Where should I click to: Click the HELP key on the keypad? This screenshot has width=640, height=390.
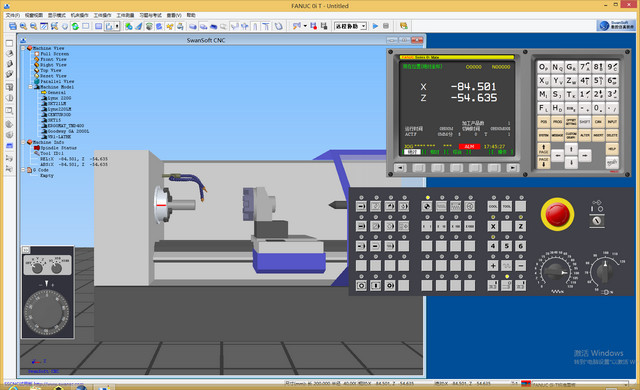(612, 149)
